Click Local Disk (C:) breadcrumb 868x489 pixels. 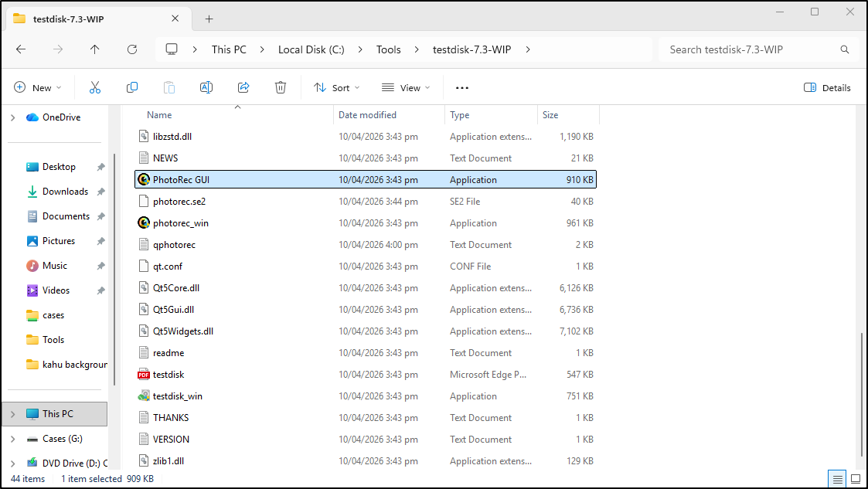311,49
